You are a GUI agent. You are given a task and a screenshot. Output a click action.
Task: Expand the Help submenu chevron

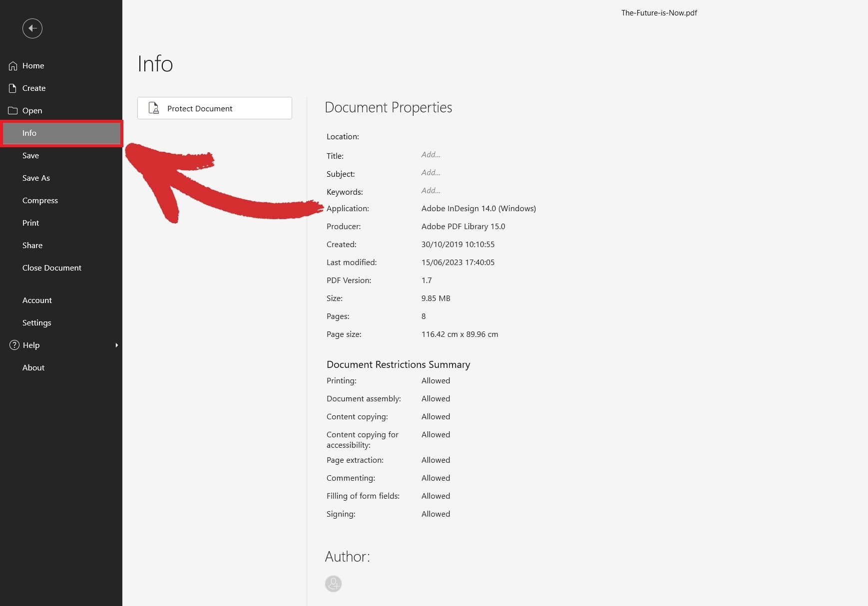tap(116, 345)
